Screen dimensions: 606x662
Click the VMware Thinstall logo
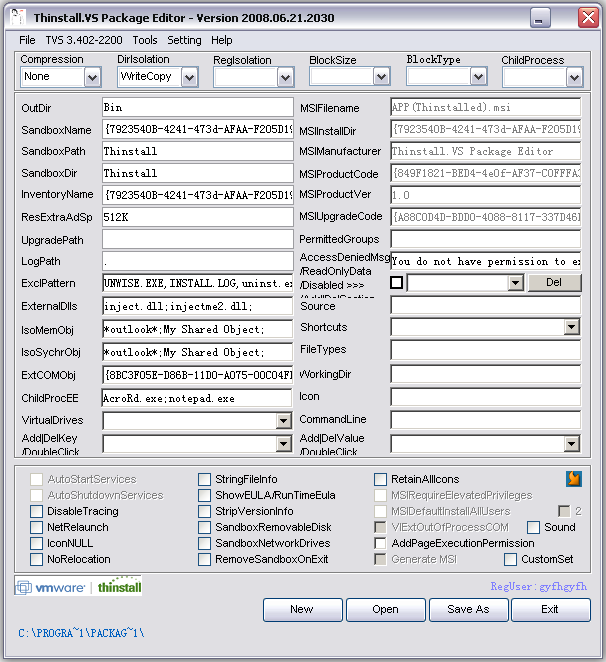click(79, 586)
